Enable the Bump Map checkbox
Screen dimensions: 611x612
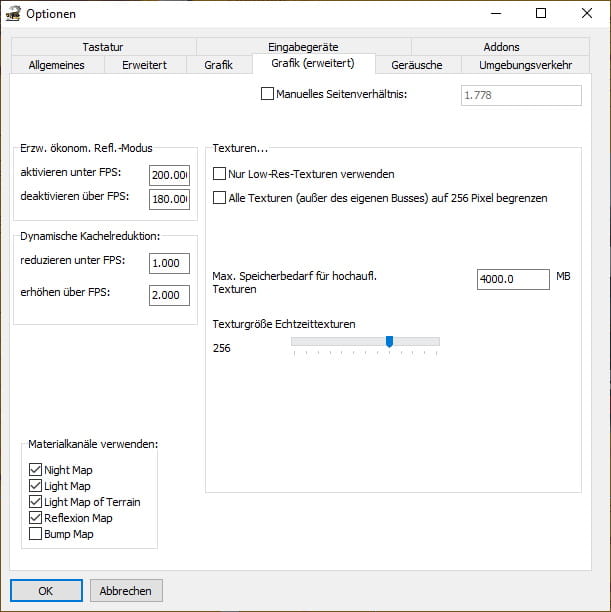coord(36,534)
